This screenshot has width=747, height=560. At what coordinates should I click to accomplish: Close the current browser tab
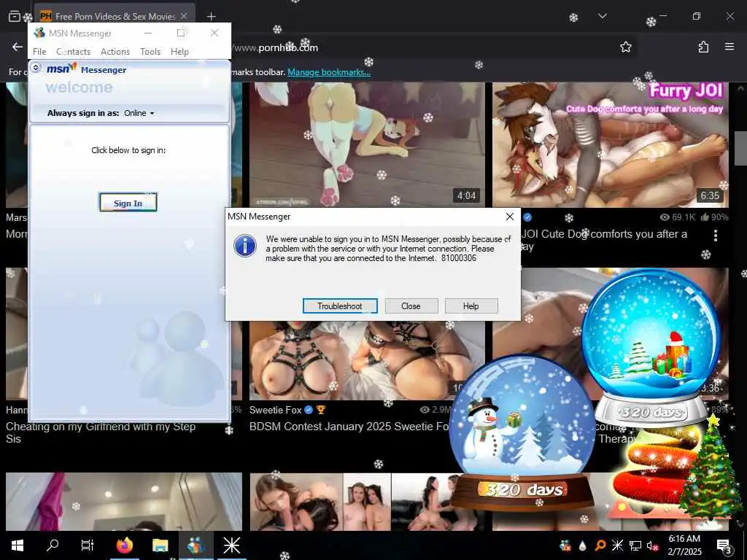pyautogui.click(x=184, y=16)
